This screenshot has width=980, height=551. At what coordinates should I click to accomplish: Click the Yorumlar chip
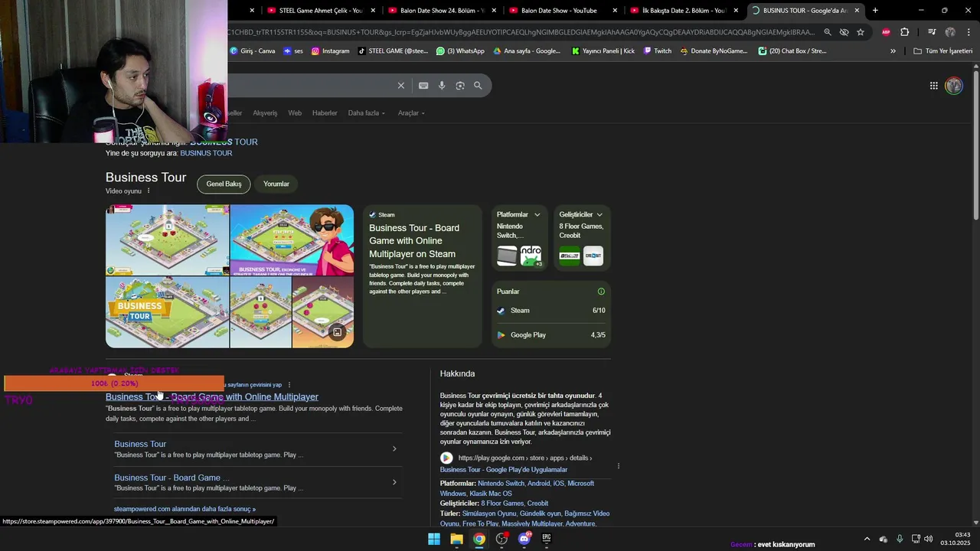coord(276,184)
